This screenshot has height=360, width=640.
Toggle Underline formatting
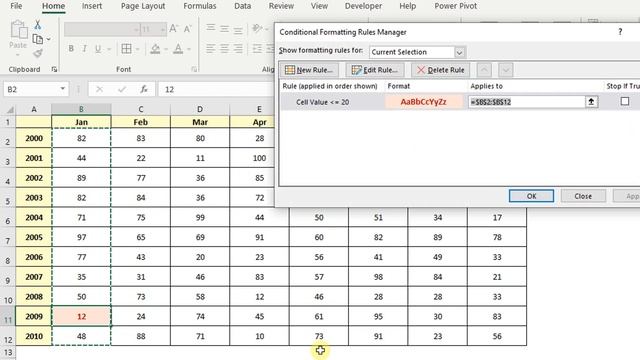pyautogui.click(x=98, y=49)
